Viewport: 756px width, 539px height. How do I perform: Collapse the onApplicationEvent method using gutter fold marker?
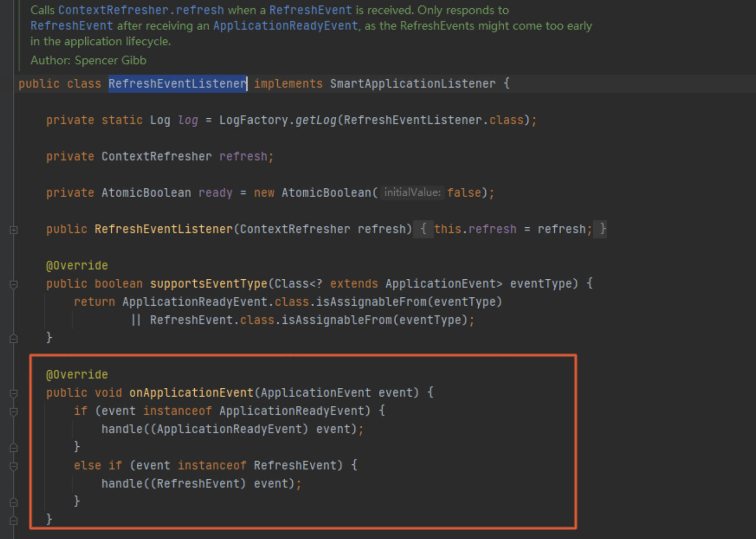pos(14,393)
